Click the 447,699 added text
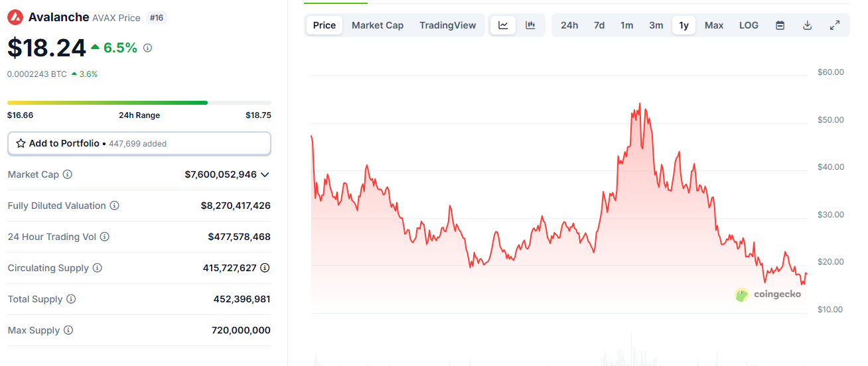The image size is (868, 366). click(x=137, y=144)
